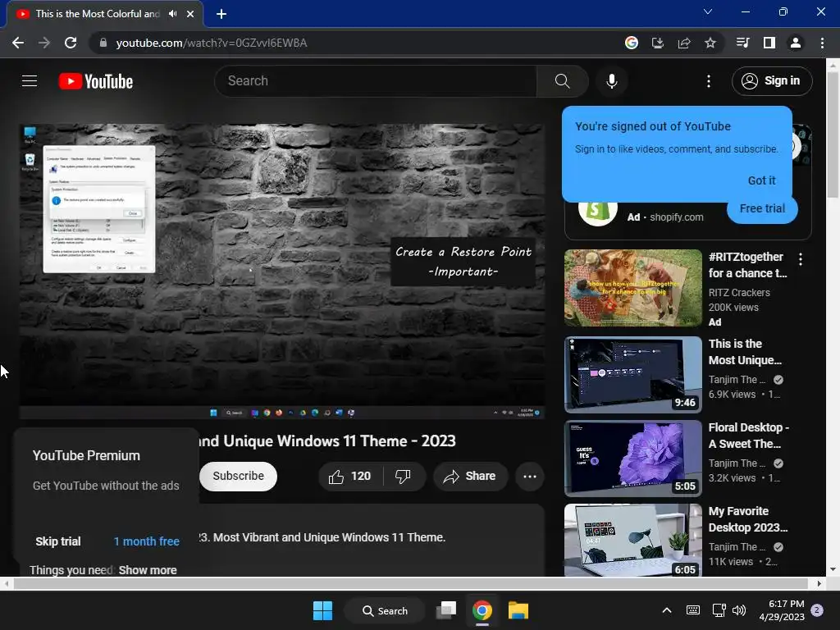Open notification badge in tray

coord(817,610)
